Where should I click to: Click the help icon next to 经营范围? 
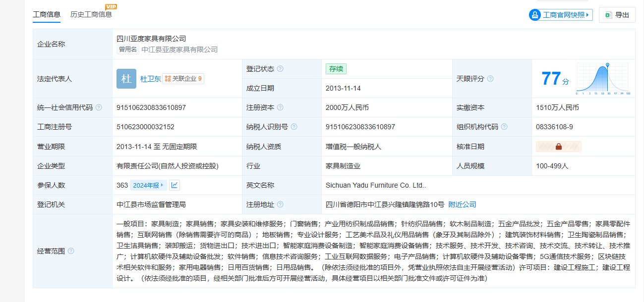coord(71,251)
